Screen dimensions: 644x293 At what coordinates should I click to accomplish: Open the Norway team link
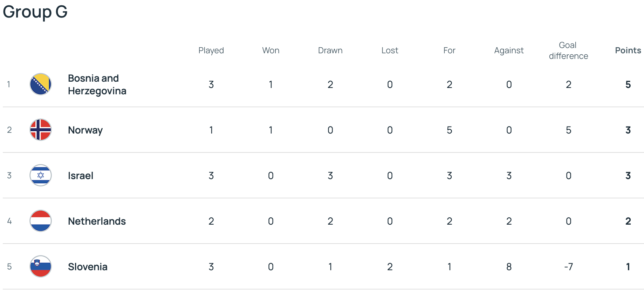[85, 130]
